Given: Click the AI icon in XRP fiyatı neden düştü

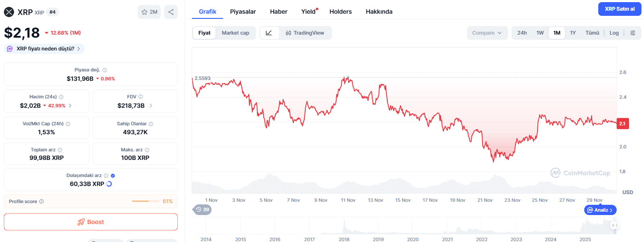Looking at the screenshot, I should click(x=10, y=49).
